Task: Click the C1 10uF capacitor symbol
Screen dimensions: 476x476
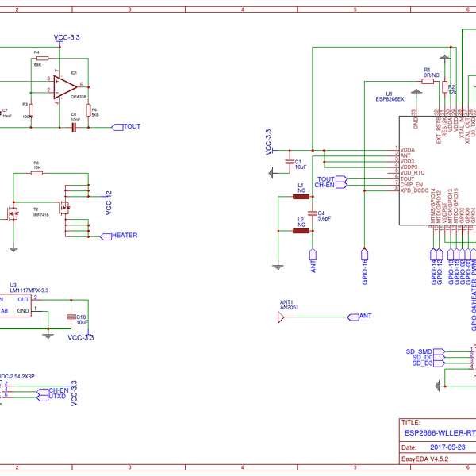Action: click(290, 162)
